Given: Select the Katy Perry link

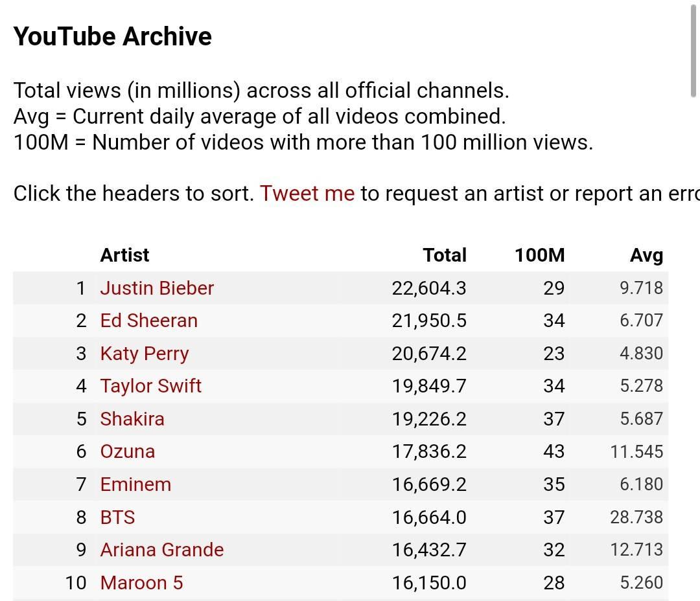Looking at the screenshot, I should click(144, 354).
